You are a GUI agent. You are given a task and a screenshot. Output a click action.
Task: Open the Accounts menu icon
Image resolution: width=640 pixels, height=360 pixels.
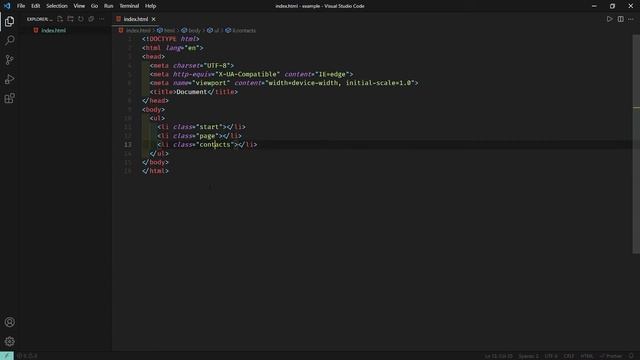[x=9, y=322]
